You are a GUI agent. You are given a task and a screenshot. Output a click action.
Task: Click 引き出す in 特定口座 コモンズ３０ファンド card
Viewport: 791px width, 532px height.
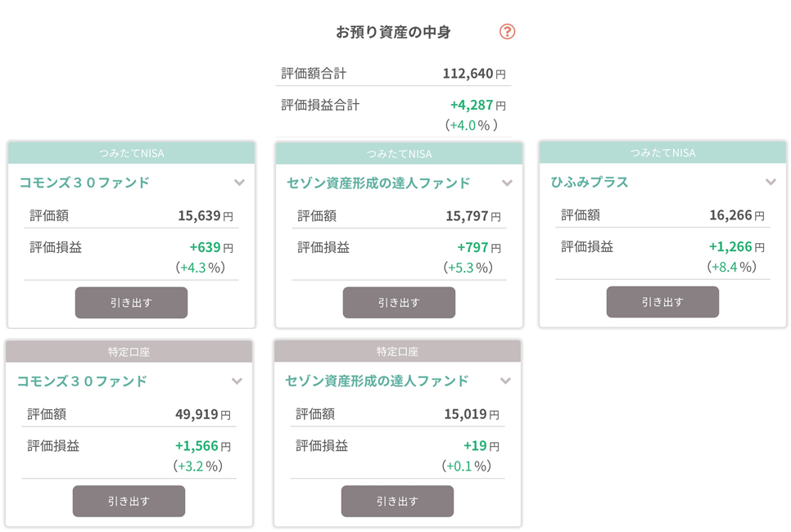pos(129,501)
